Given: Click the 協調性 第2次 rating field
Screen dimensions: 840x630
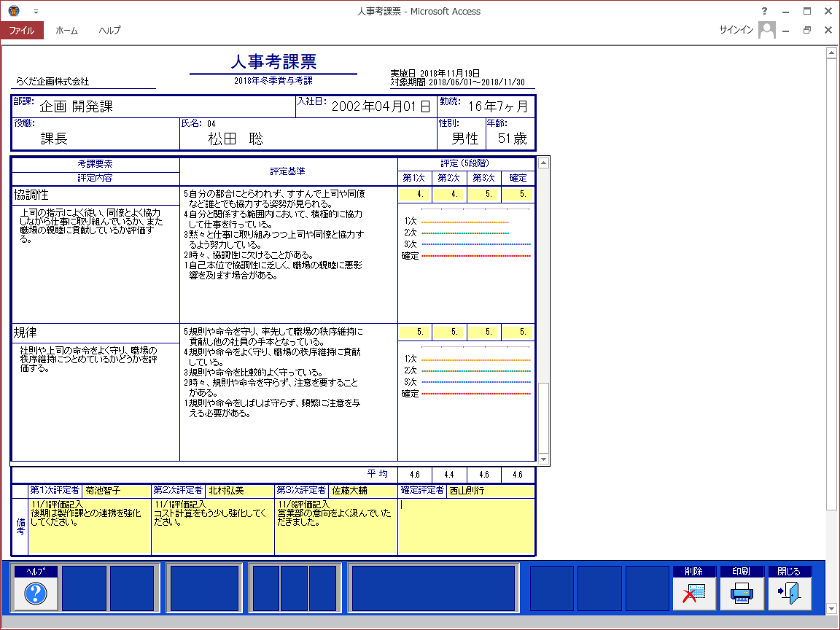Looking at the screenshot, I should (448, 195).
